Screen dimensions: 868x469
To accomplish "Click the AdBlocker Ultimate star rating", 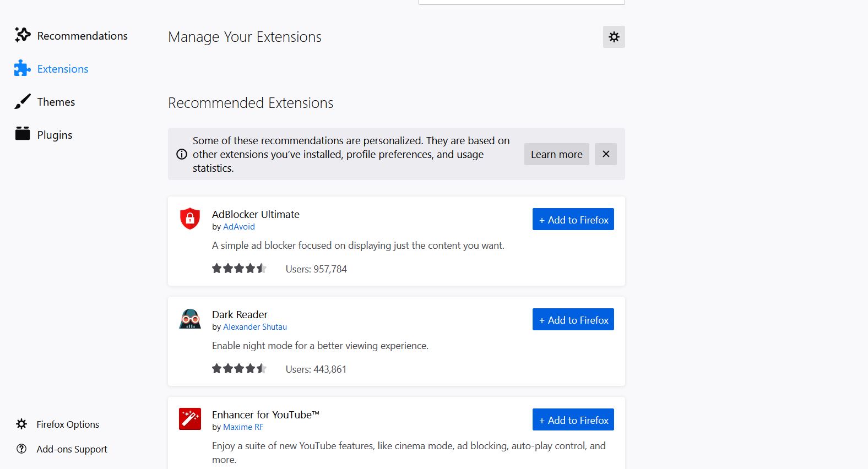I will pyautogui.click(x=240, y=269).
